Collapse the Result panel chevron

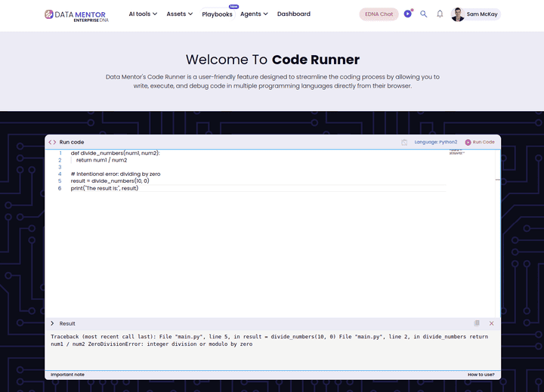click(x=52, y=323)
